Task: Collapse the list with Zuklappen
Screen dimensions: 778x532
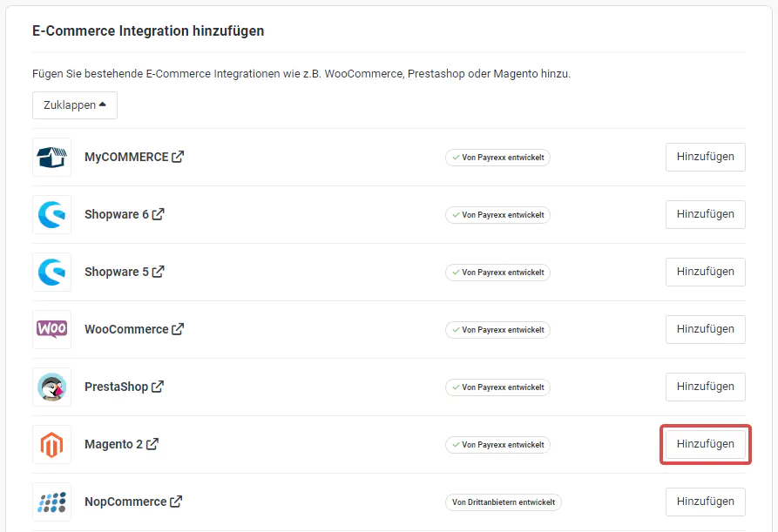Action: coord(75,105)
